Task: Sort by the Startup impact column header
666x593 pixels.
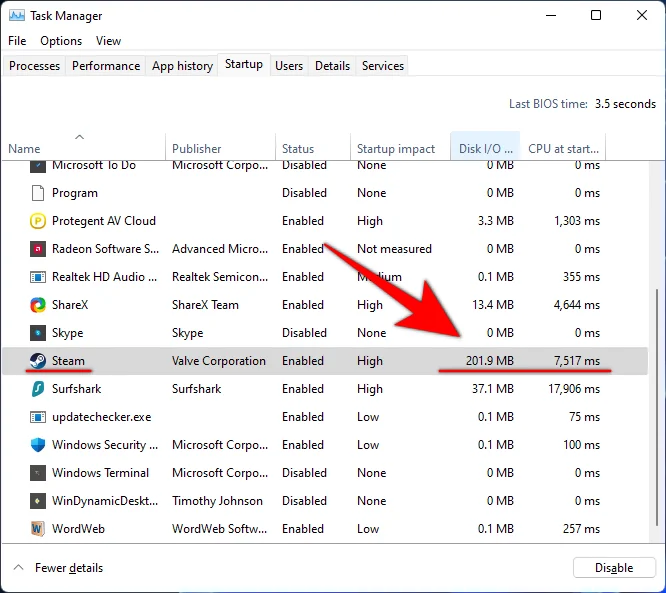Action: (400, 146)
